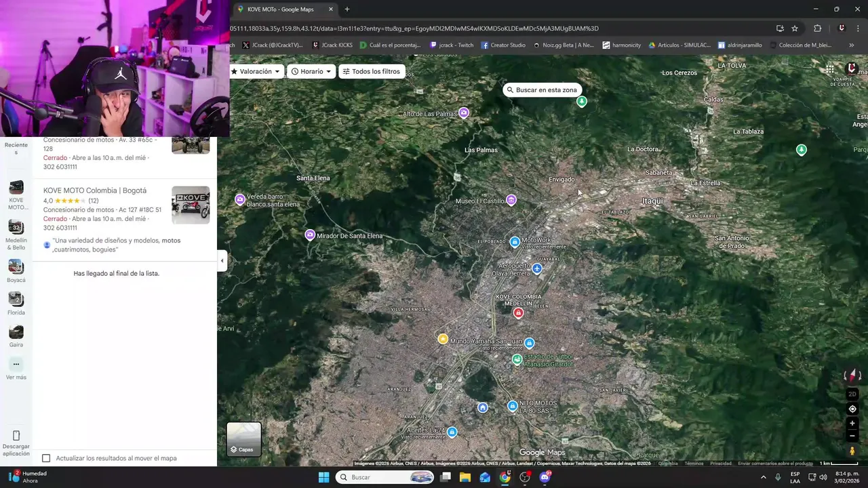
Task: Click the NITO MOTOS LA 80 SAS pin
Action: tap(513, 406)
